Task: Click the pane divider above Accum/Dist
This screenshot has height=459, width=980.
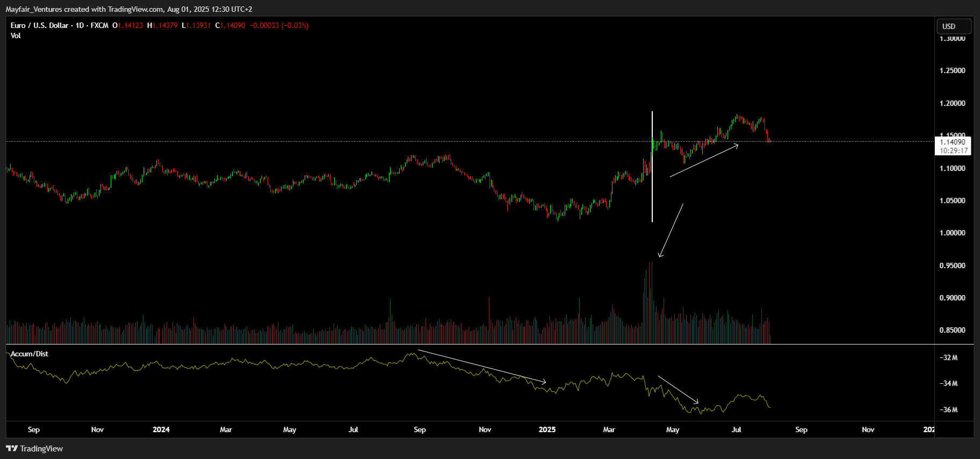Action: click(470, 345)
